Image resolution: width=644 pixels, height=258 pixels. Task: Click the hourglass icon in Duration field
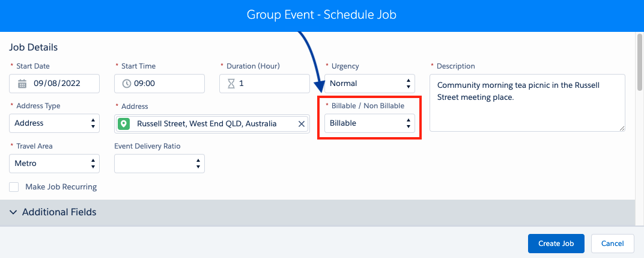coord(232,84)
